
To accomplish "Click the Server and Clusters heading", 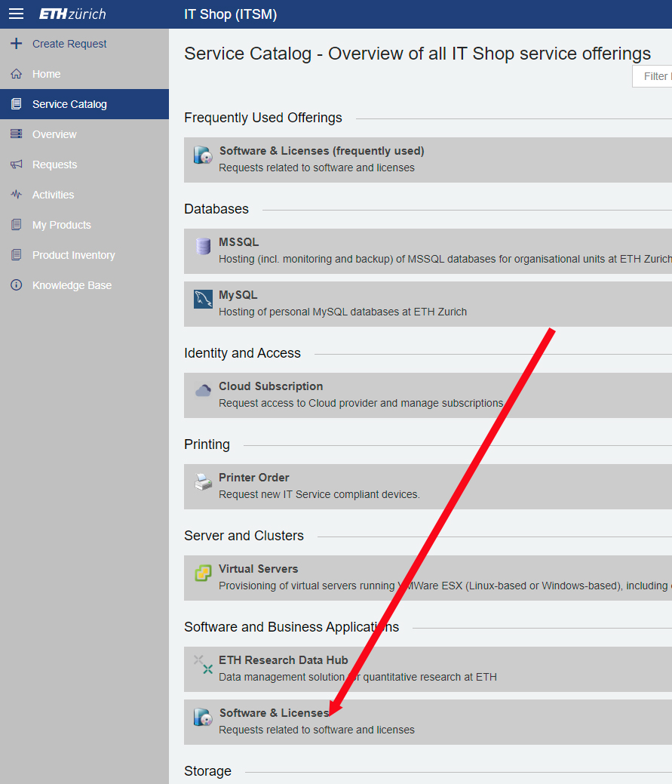I will [x=244, y=536].
